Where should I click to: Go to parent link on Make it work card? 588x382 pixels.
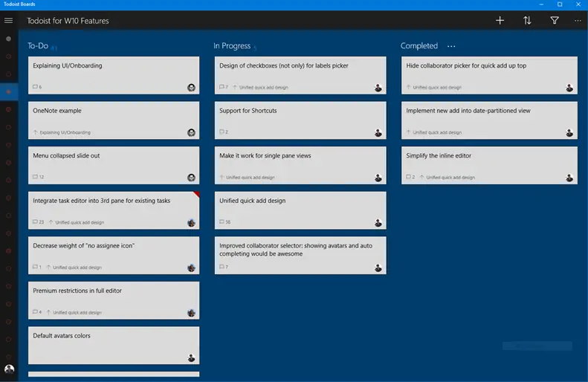point(247,178)
